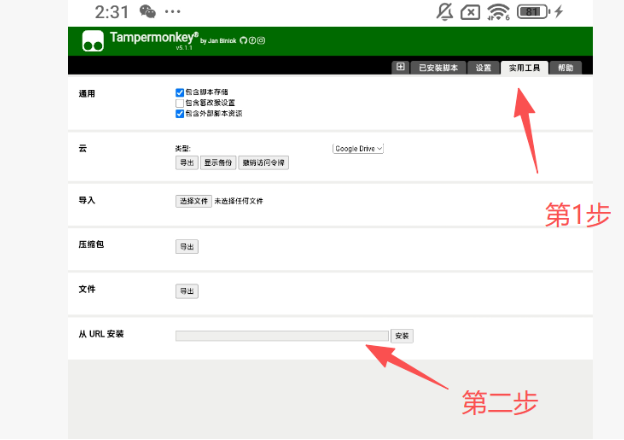Viewport: 624px width, 440px height.
Task: Click the v5.1.1 version text
Action: [184, 48]
